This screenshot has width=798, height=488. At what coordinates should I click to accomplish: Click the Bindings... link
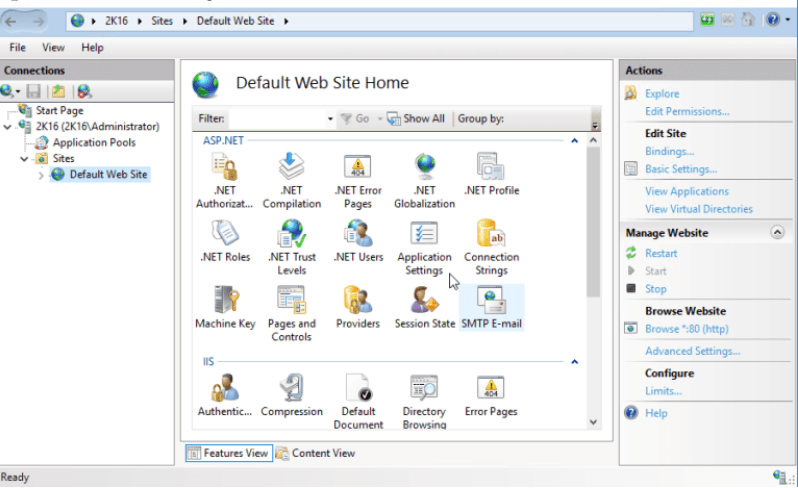[x=669, y=151]
